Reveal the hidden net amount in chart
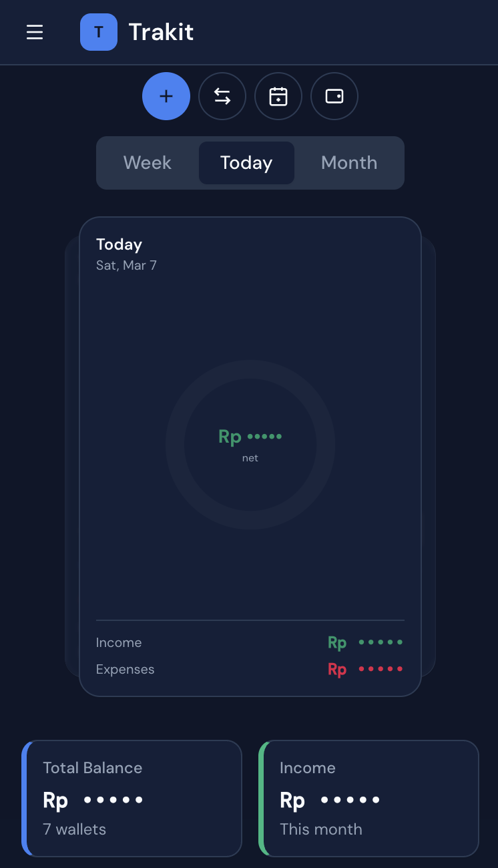The width and height of the screenshot is (498, 868). (x=250, y=437)
